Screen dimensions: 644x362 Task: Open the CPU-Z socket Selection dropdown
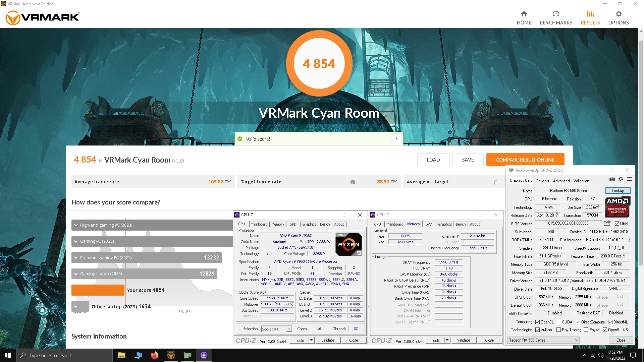(276, 329)
